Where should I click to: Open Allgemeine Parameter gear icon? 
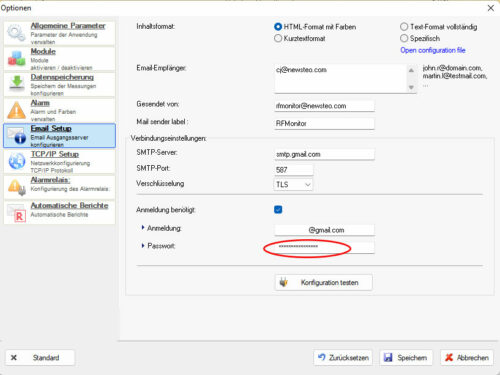click(x=16, y=33)
